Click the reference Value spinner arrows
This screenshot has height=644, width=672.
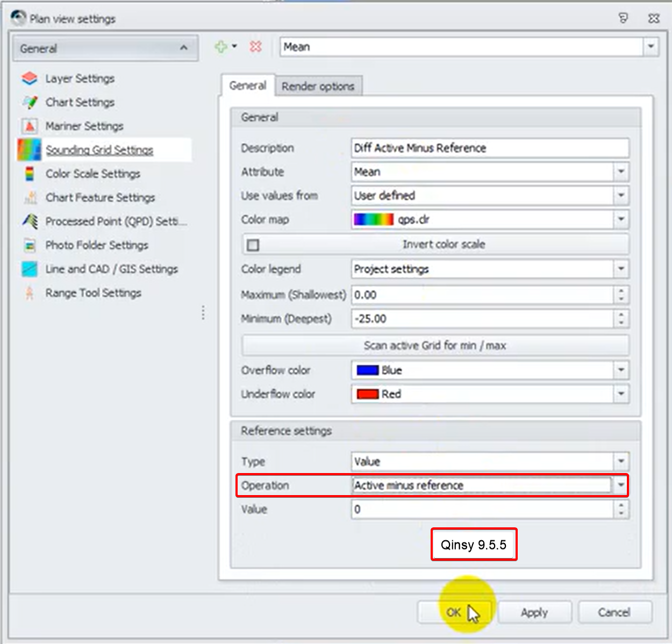click(621, 509)
